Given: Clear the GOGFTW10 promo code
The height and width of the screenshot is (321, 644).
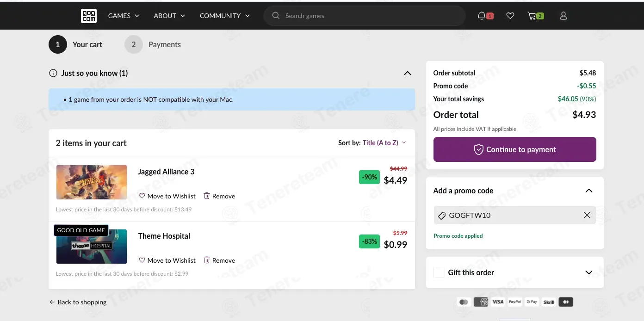Looking at the screenshot, I should 587,215.
